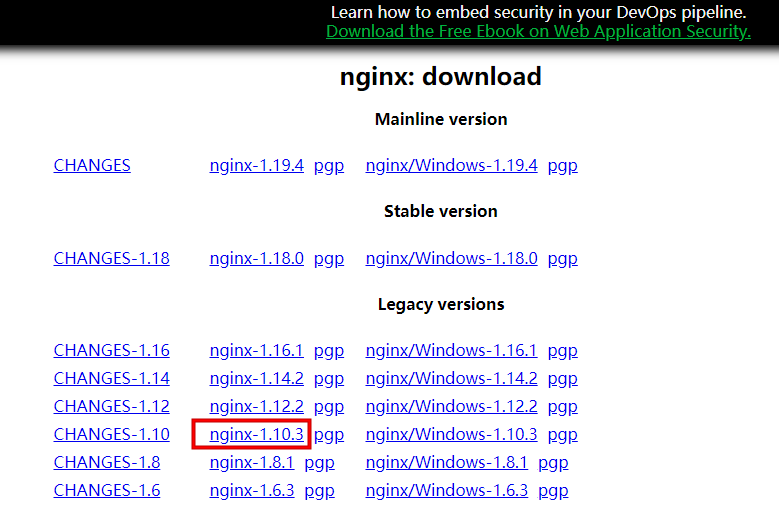
Task: Download nginx-1.10.3 source
Action: pyautogui.click(x=256, y=434)
